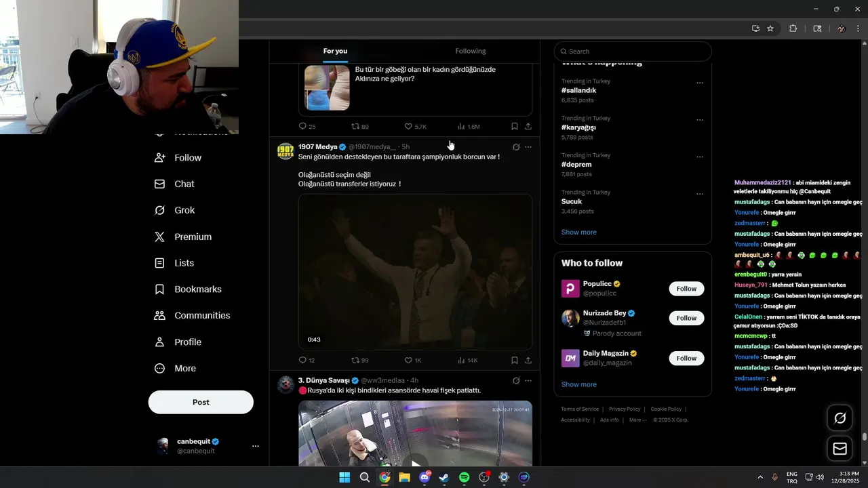
Task: Open more options on 1907 Medya tweet
Action: click(x=528, y=147)
